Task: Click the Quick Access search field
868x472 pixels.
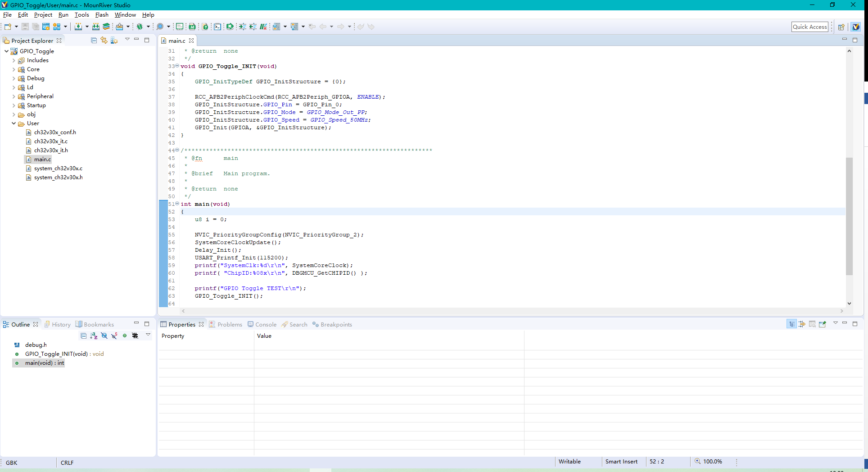Action: tap(810, 27)
